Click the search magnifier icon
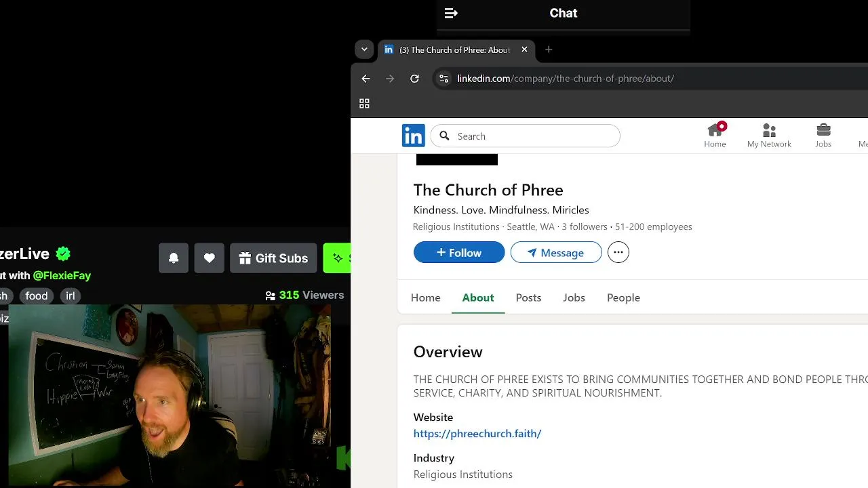 [x=444, y=136]
